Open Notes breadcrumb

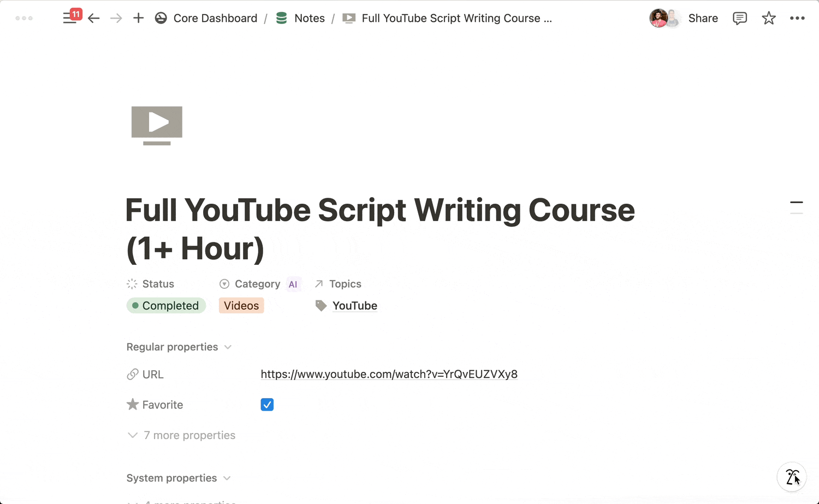pyautogui.click(x=310, y=18)
